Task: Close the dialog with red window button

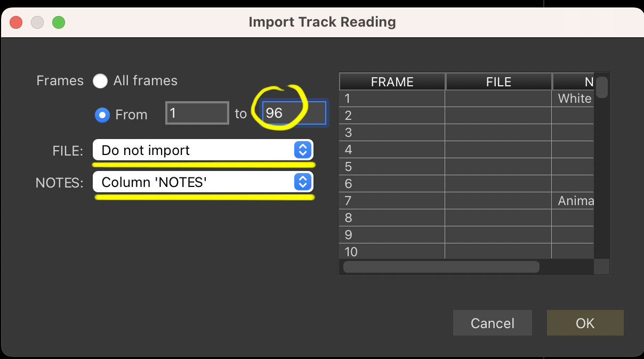Action: pos(16,22)
